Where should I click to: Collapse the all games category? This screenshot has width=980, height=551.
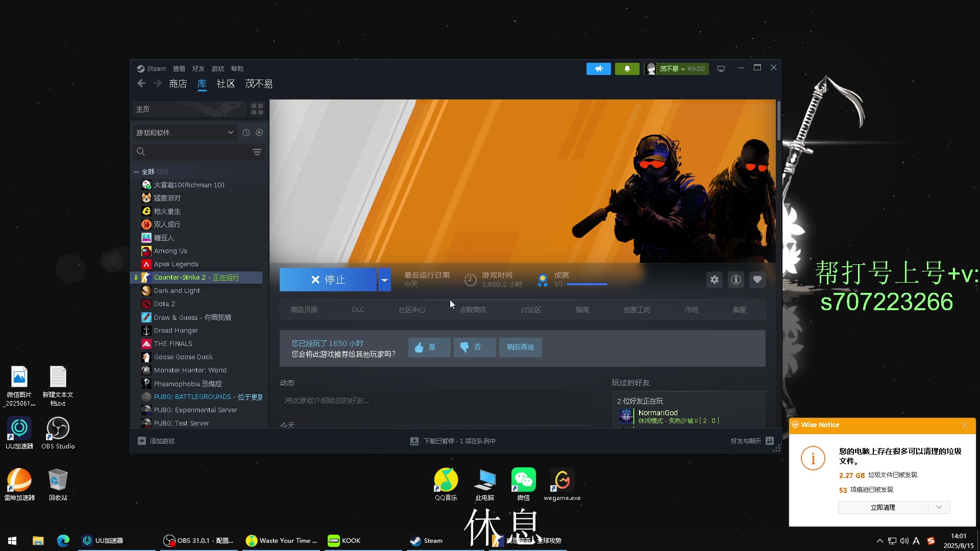click(136, 172)
